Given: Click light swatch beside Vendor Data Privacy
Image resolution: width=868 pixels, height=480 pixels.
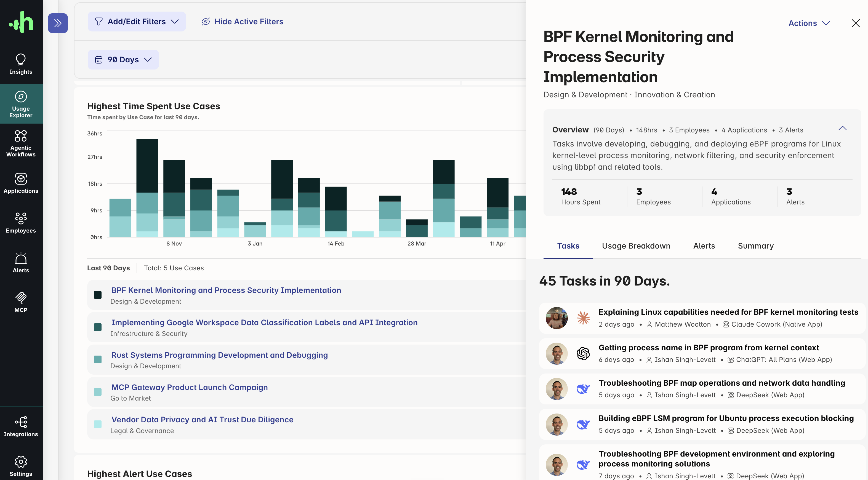Looking at the screenshot, I should [98, 424].
